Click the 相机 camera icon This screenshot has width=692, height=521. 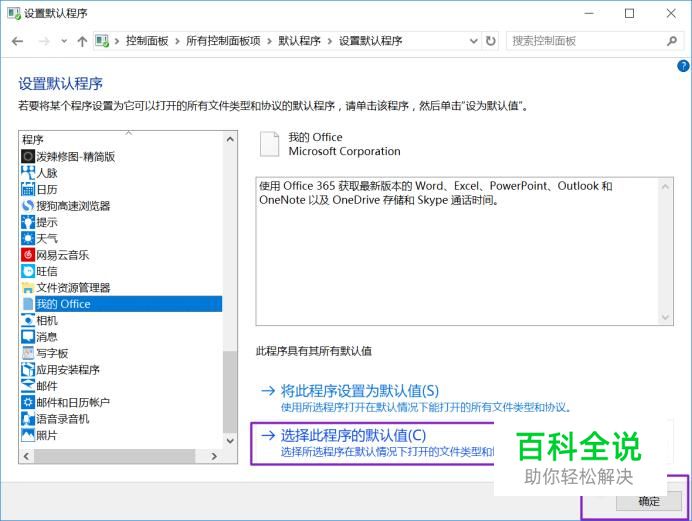[x=28, y=320]
